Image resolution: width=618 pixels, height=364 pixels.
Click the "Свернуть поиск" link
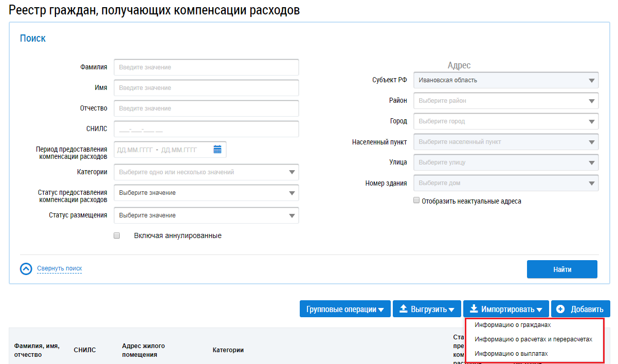(59, 268)
